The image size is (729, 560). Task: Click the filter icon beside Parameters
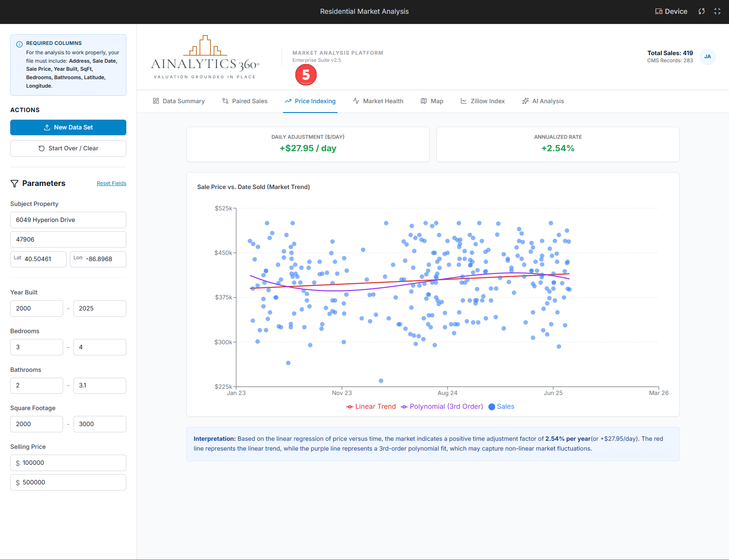click(15, 183)
